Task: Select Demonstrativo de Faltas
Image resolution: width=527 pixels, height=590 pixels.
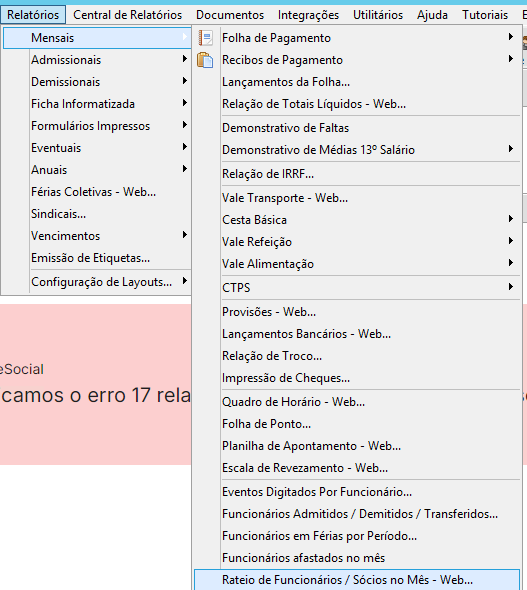Action: (357, 128)
